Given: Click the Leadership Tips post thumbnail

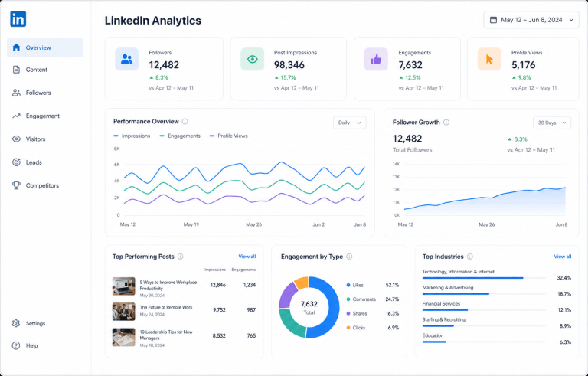Looking at the screenshot, I should (x=124, y=337).
